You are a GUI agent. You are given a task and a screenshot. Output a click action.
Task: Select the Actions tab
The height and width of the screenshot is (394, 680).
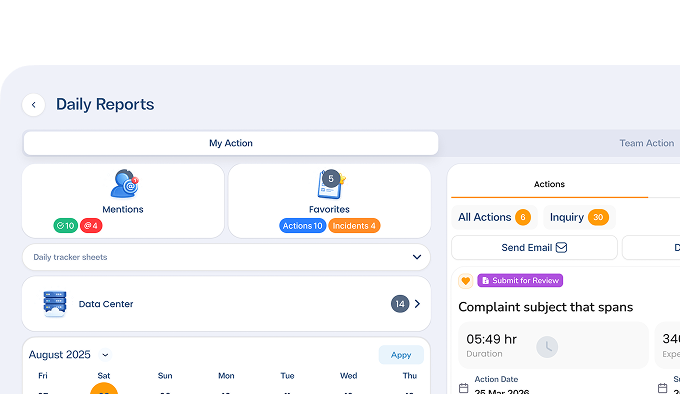pyautogui.click(x=549, y=184)
